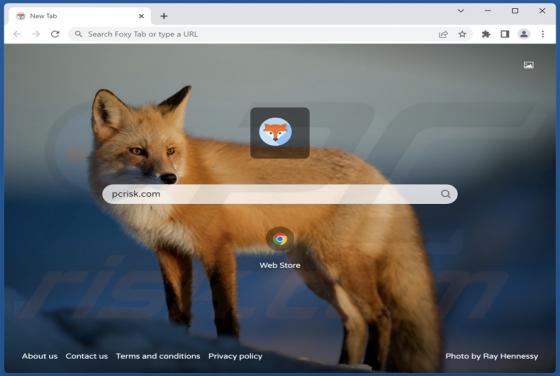This screenshot has height=376, width=560.
Task: Go back with the browser back arrow
Action: [17, 34]
